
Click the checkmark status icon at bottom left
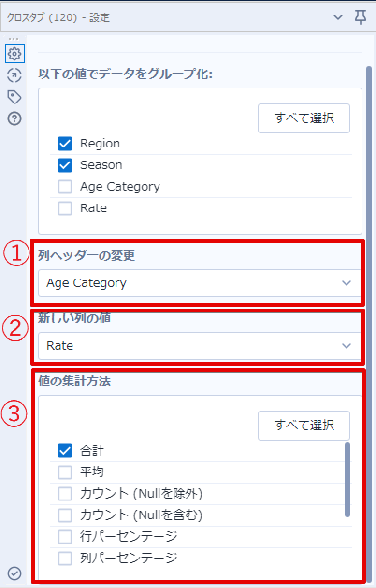point(15,573)
